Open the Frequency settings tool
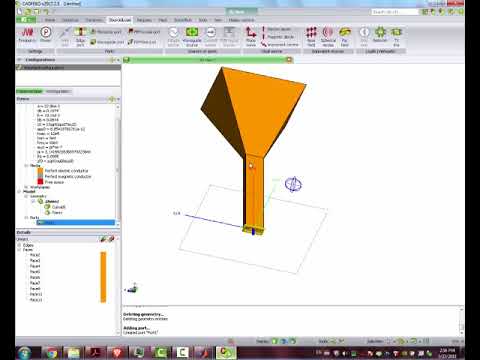Image resolution: width=480 pixels, height=360 pixels. (x=27, y=35)
